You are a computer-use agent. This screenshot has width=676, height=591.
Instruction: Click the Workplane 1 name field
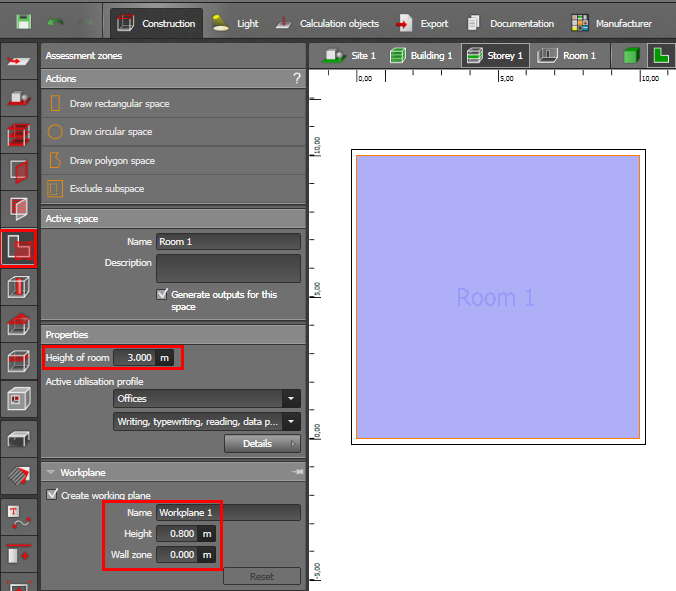click(228, 513)
